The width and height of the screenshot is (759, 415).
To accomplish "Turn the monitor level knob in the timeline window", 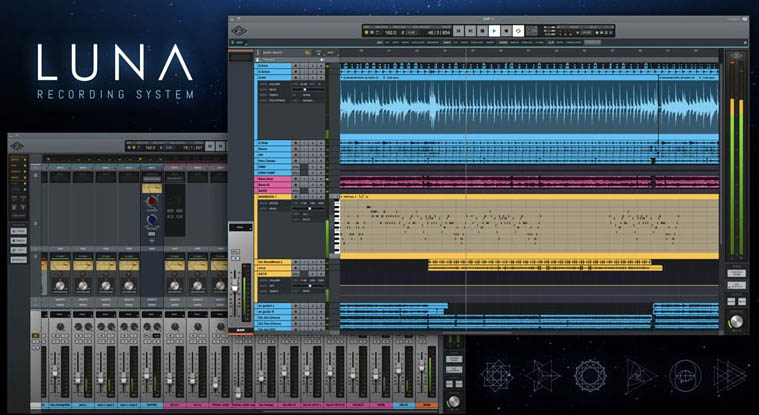I will coord(736,321).
